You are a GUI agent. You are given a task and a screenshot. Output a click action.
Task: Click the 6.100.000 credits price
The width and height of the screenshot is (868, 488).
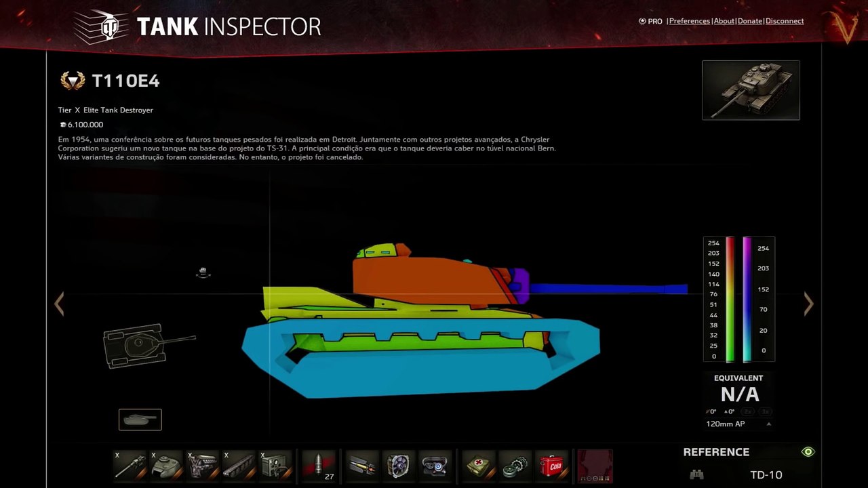(81, 125)
